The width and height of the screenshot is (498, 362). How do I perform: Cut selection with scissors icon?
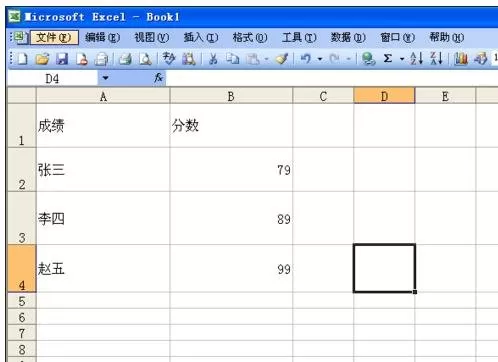213,59
